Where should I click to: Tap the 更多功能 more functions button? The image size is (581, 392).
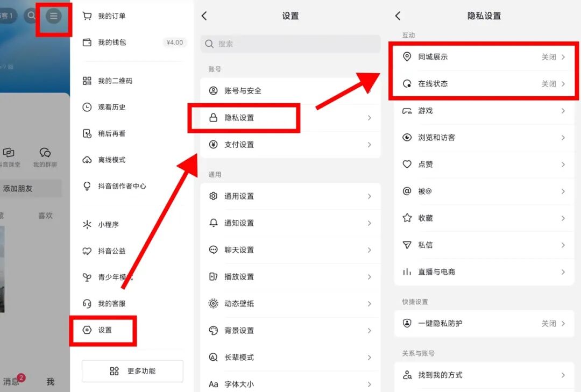coord(132,371)
